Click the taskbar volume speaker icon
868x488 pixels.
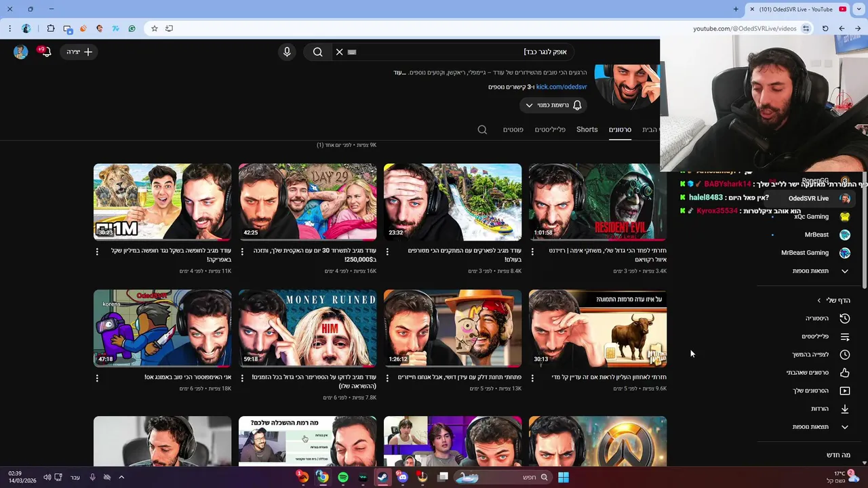point(47,477)
